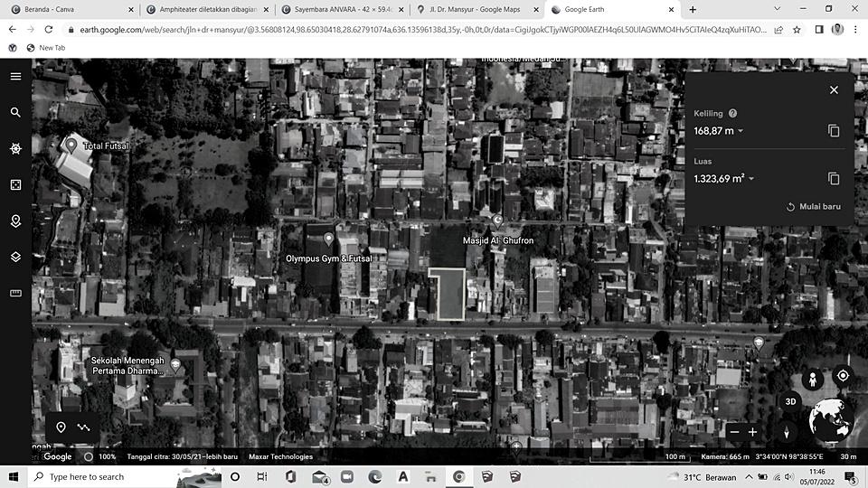Bookmark this page with star
This screenshot has height=488, width=868.
point(797,30)
